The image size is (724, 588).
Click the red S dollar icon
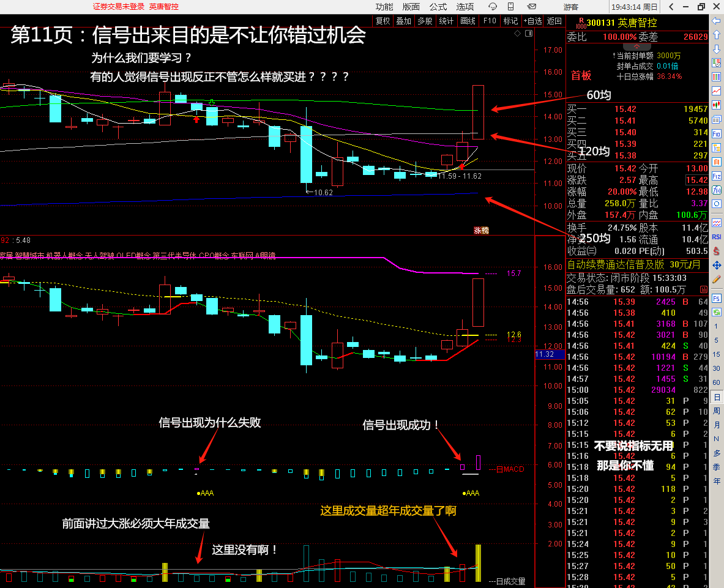(x=716, y=251)
